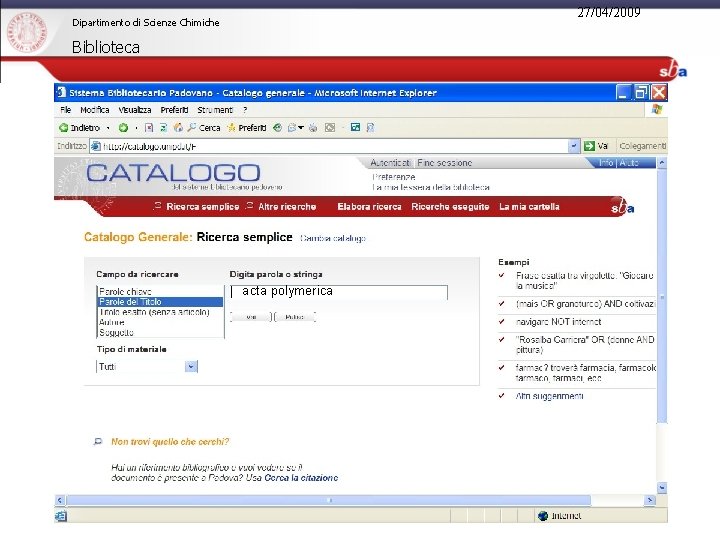720x540 pixels.
Task: Open the Elabora ricerca tab
Action: pos(369,207)
